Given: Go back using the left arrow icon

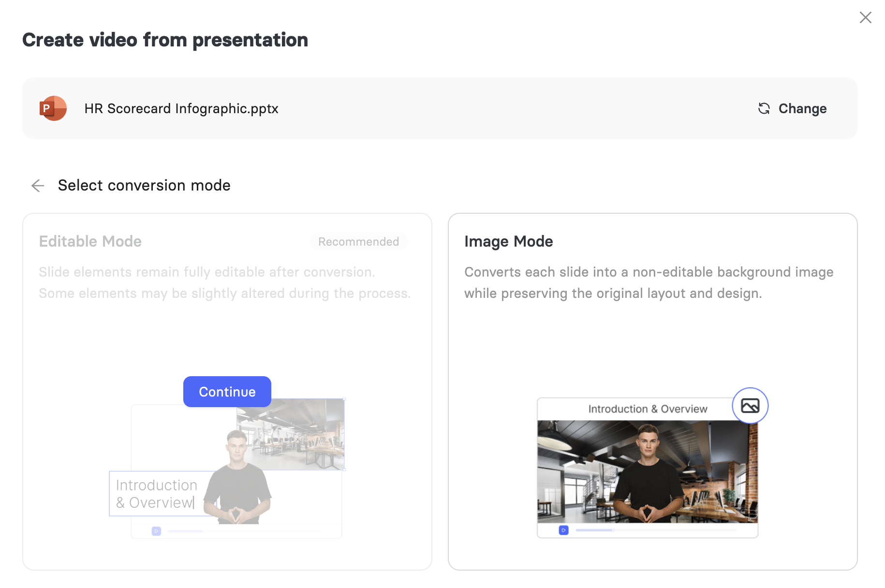Looking at the screenshot, I should click(38, 186).
